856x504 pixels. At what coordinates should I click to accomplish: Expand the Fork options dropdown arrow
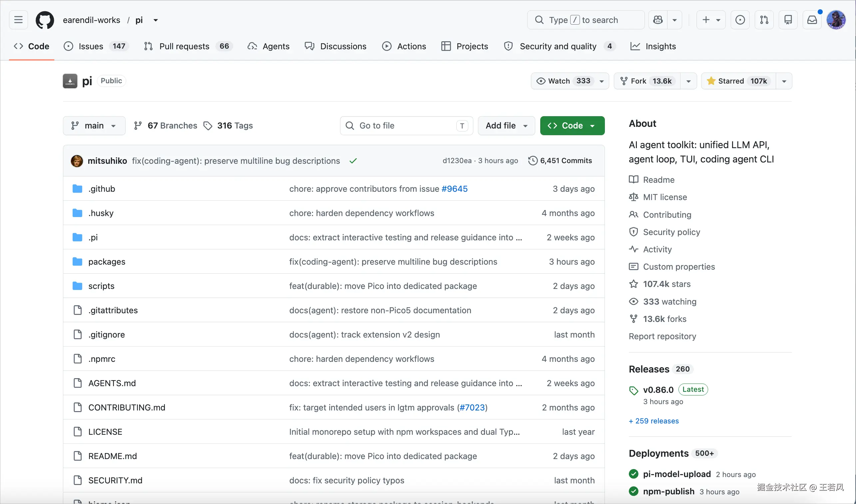pyautogui.click(x=688, y=81)
